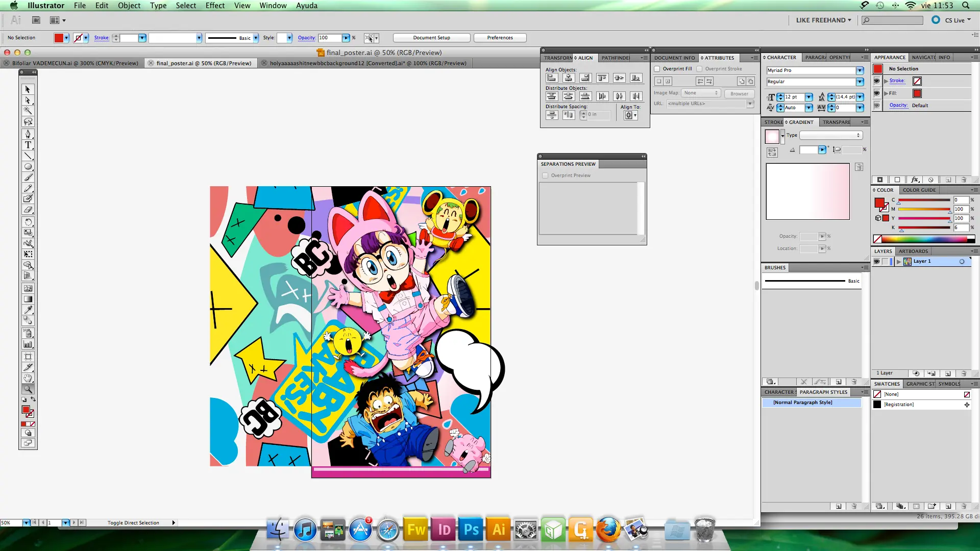Screen dimensions: 980x551
Task: Switch to Bifoliar VADEMECUN.ai document tab
Action: [x=75, y=63]
